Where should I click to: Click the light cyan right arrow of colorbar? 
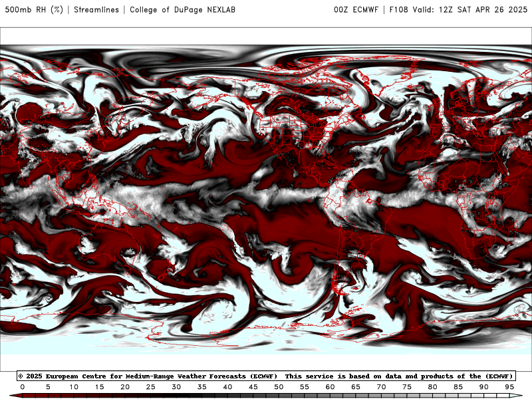[517, 396]
